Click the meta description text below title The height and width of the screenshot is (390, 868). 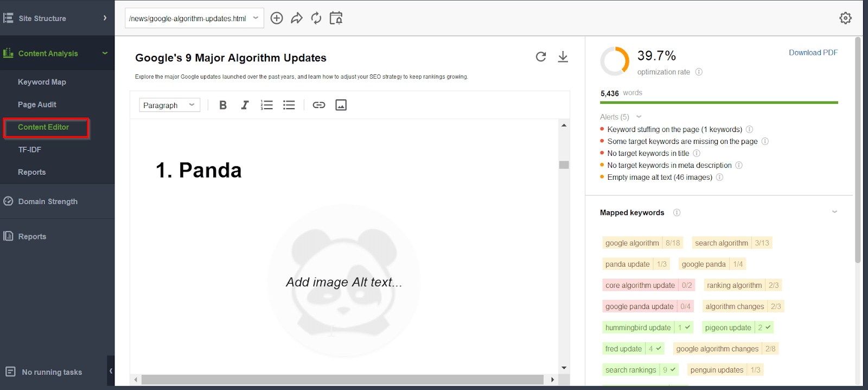click(x=301, y=77)
